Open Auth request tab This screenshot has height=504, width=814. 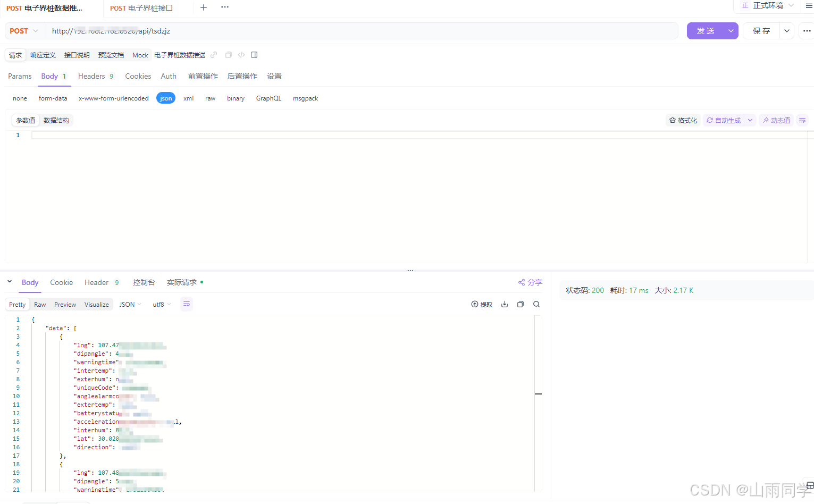(x=169, y=76)
